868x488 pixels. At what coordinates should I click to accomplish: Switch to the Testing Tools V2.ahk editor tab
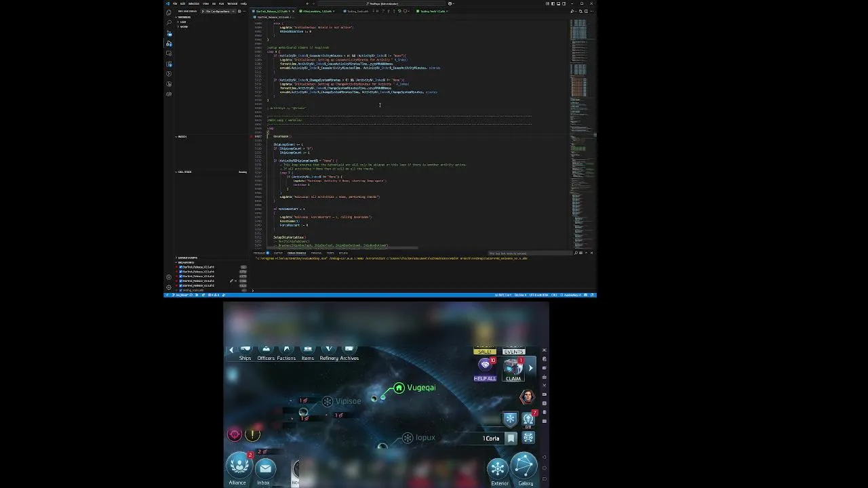(x=431, y=11)
